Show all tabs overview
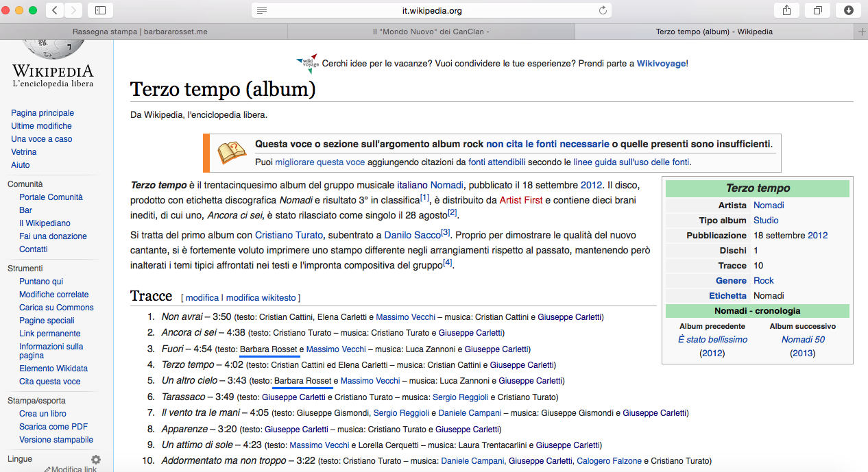Screen dimensions: 868x472 tap(818, 10)
